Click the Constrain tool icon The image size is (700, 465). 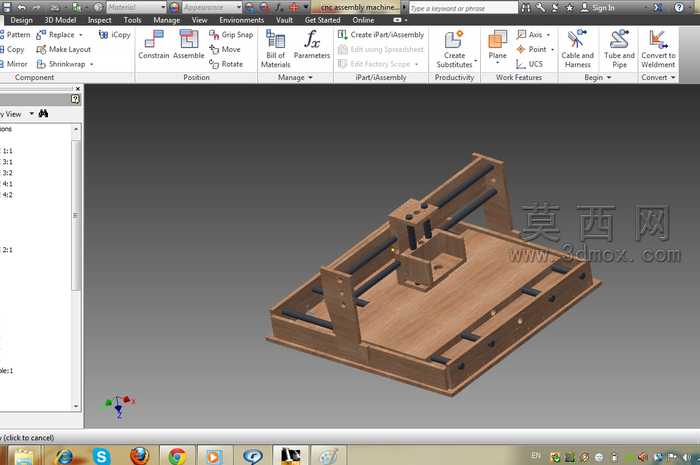pyautogui.click(x=154, y=39)
